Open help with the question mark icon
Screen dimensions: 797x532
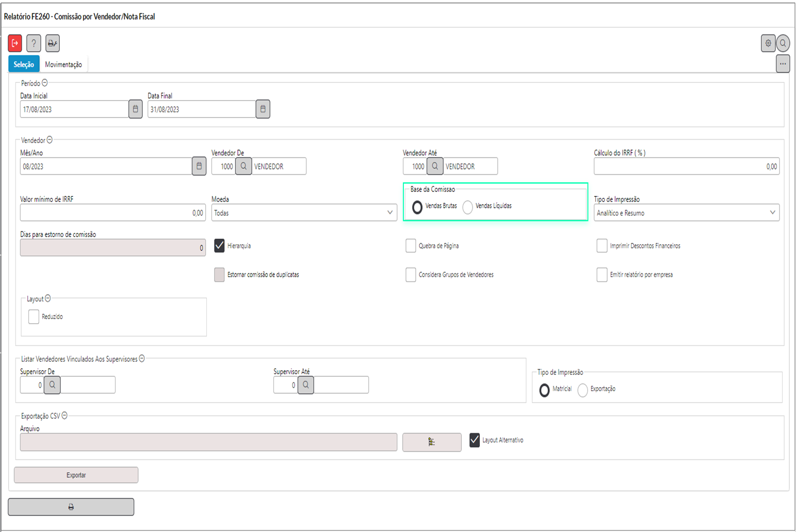point(34,43)
